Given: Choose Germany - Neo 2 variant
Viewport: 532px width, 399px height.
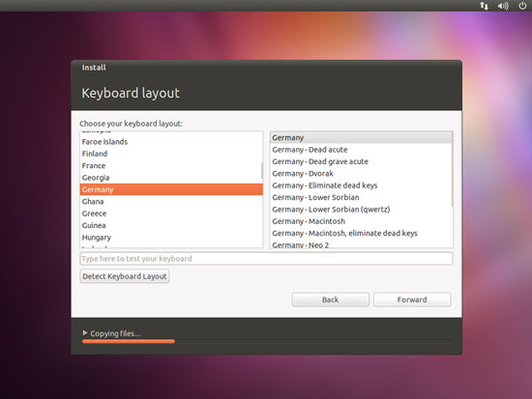Looking at the screenshot, I should 361,244.
